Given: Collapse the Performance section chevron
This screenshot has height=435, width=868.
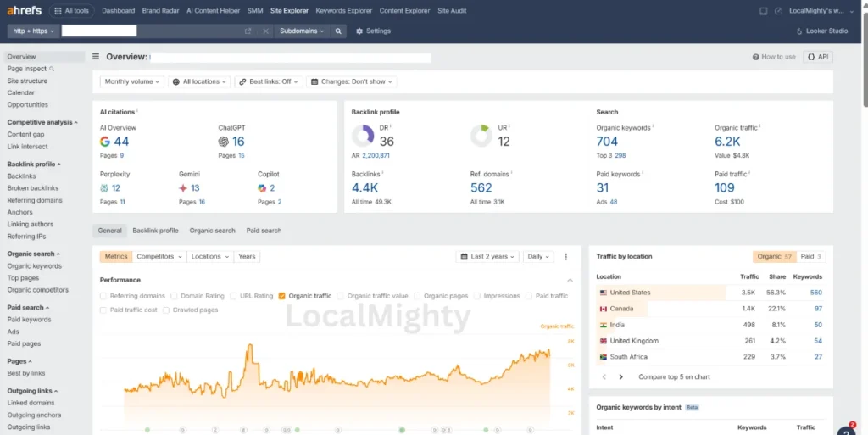Looking at the screenshot, I should pyautogui.click(x=570, y=280).
